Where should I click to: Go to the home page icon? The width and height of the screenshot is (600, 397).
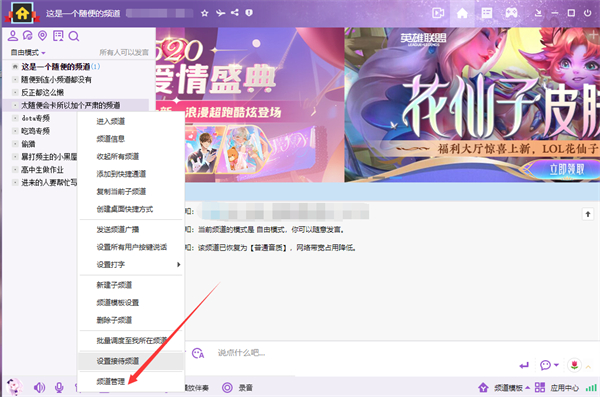coord(462,13)
